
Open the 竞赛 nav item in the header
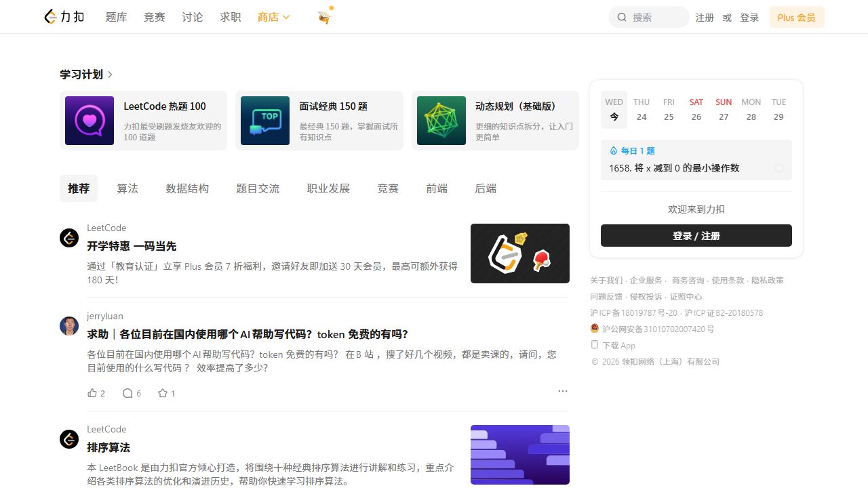[155, 17]
